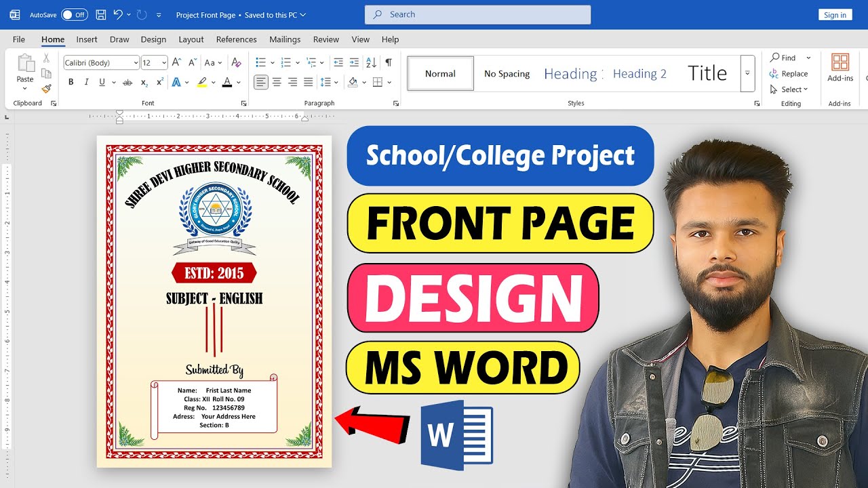Save document with floppy disk icon
868x488 pixels.
coord(100,14)
